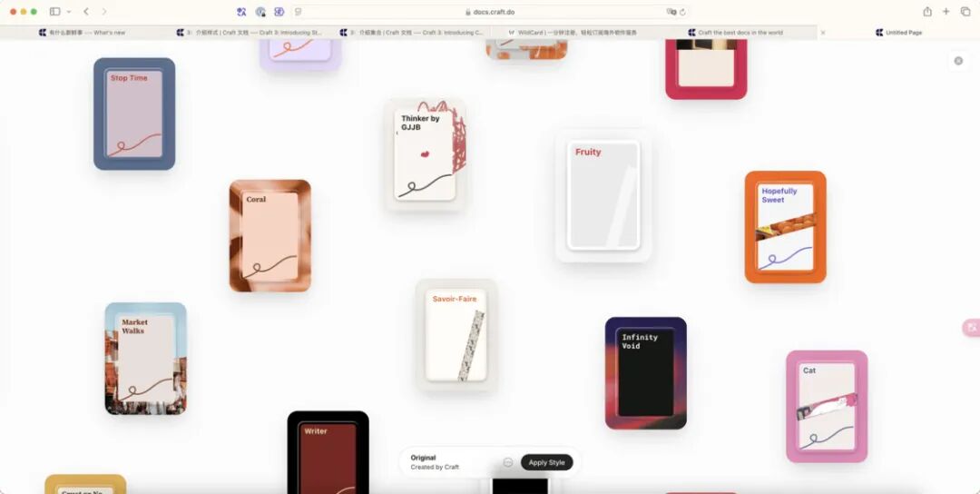This screenshot has width=980, height=494.
Task: Close the Untitled Page tab
Action: pyautogui.click(x=822, y=33)
